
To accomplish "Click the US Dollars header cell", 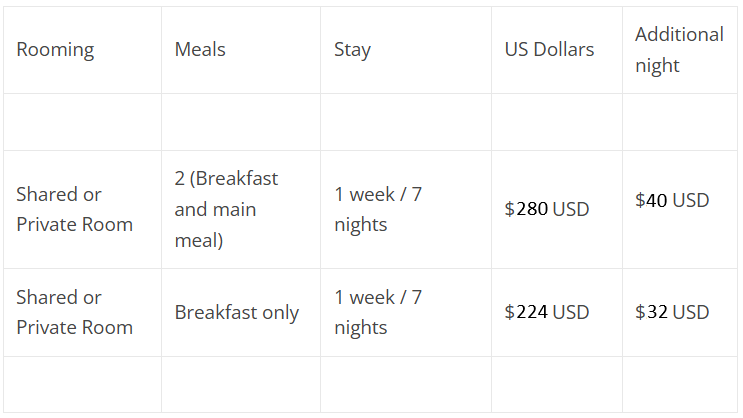I will (x=557, y=50).
